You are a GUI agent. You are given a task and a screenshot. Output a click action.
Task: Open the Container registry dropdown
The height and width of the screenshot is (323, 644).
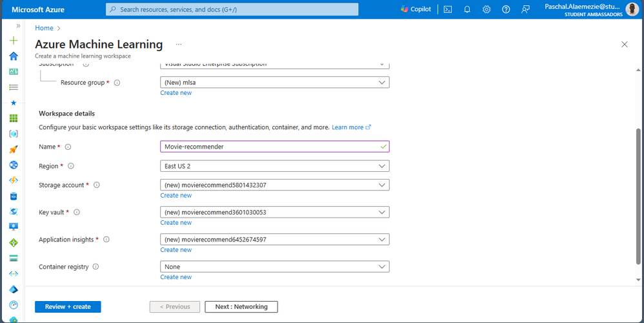click(x=274, y=266)
